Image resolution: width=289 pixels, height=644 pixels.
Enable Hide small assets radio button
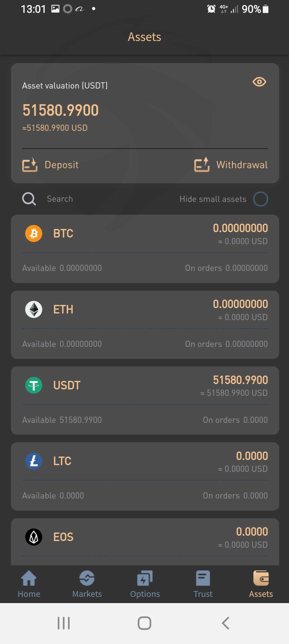261,199
